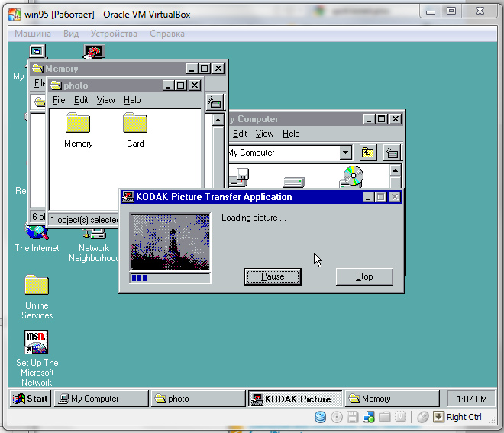This screenshot has height=433, width=504.
Task: Switch to Memory taskbar button
Action: coord(393,399)
